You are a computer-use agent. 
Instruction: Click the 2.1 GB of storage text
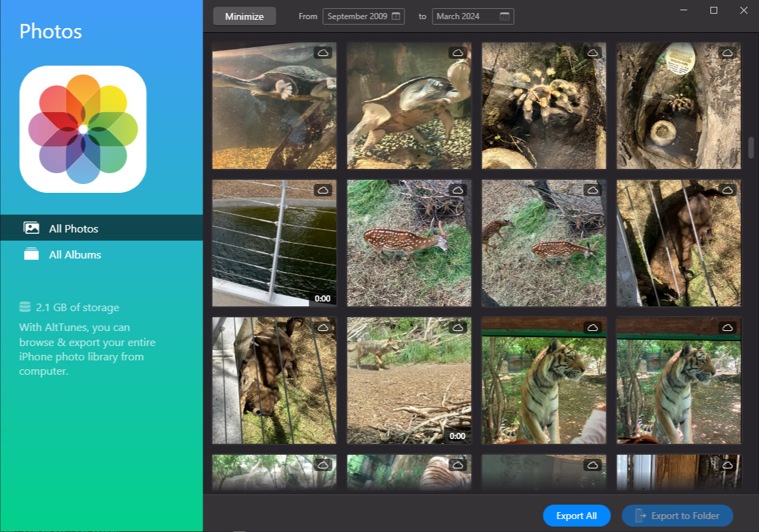coord(77,308)
